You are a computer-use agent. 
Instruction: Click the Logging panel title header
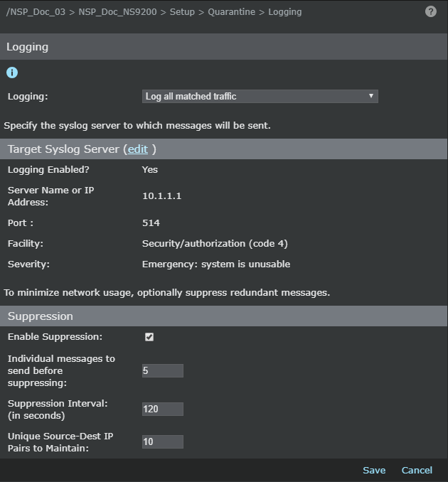click(x=223, y=47)
